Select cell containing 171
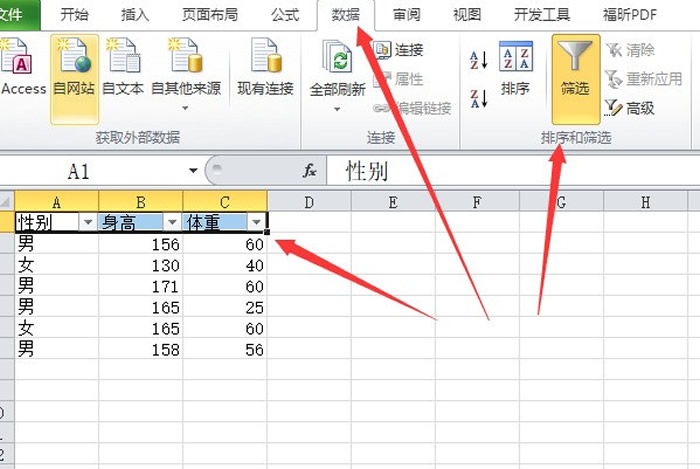 click(x=141, y=286)
